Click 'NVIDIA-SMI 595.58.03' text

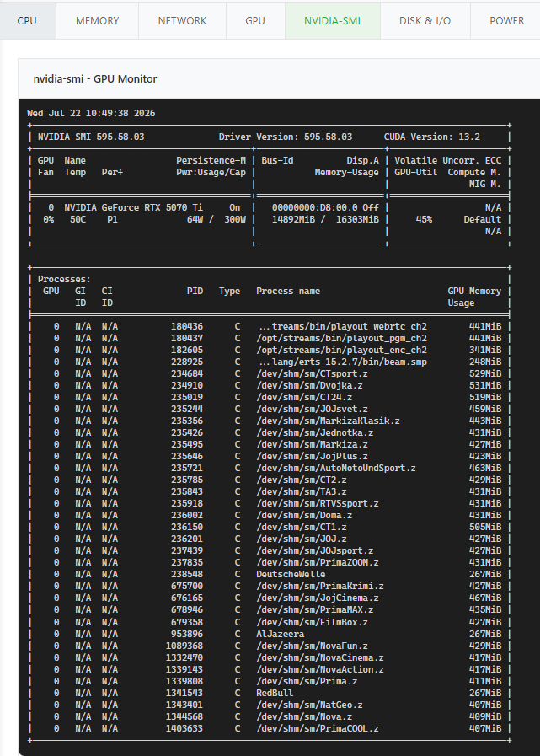tap(91, 137)
